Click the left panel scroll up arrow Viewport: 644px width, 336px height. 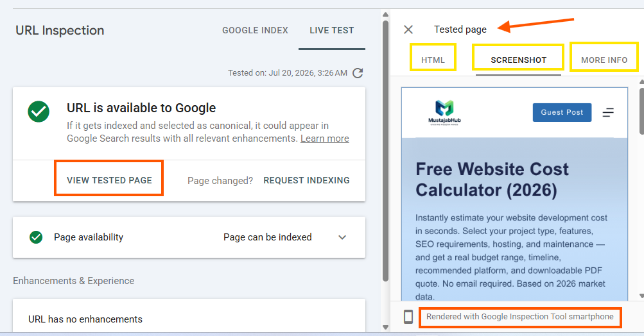385,15
